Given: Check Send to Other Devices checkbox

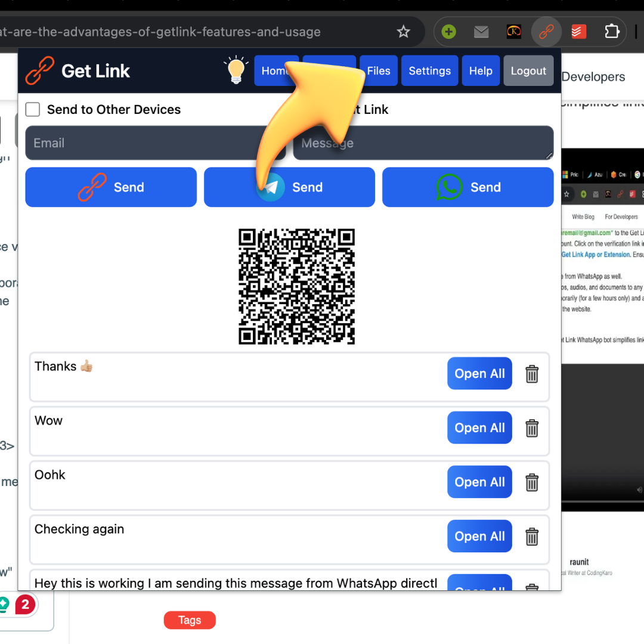Looking at the screenshot, I should tap(33, 110).
